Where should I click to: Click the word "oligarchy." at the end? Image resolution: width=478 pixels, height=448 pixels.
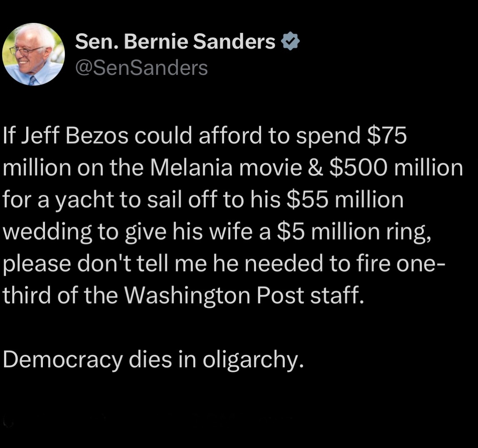click(x=251, y=359)
